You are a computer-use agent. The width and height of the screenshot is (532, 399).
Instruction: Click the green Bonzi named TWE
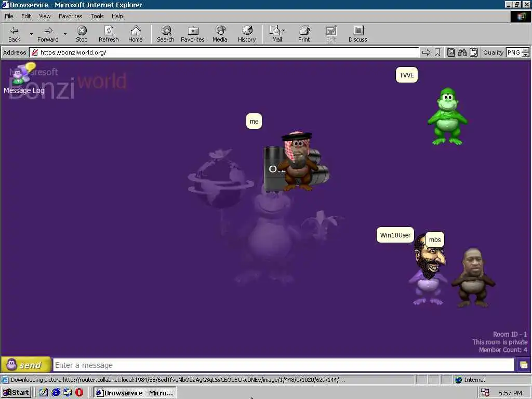click(447, 116)
